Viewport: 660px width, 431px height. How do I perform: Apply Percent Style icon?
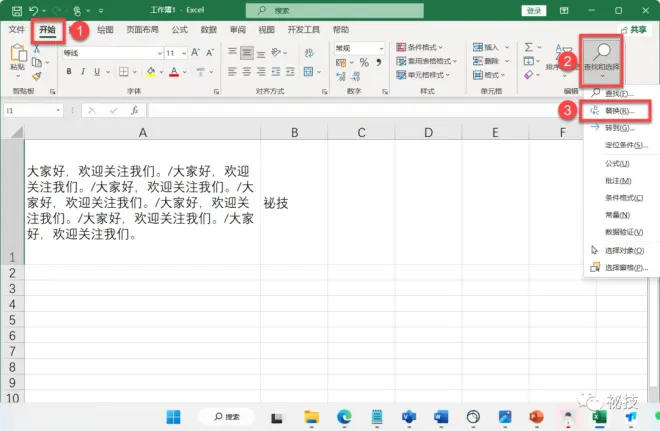[364, 63]
